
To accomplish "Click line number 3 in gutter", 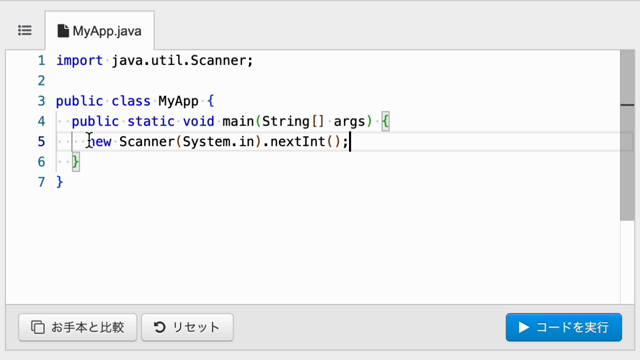I will (x=41, y=101).
